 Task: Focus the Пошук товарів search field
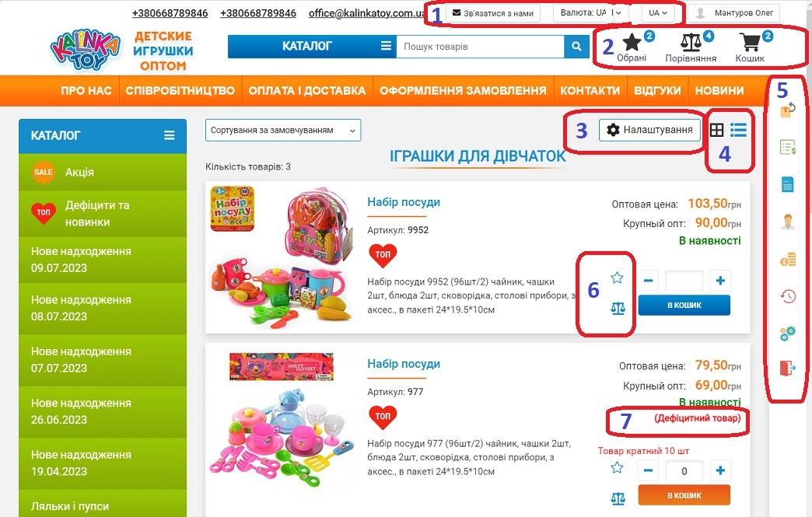pos(480,47)
